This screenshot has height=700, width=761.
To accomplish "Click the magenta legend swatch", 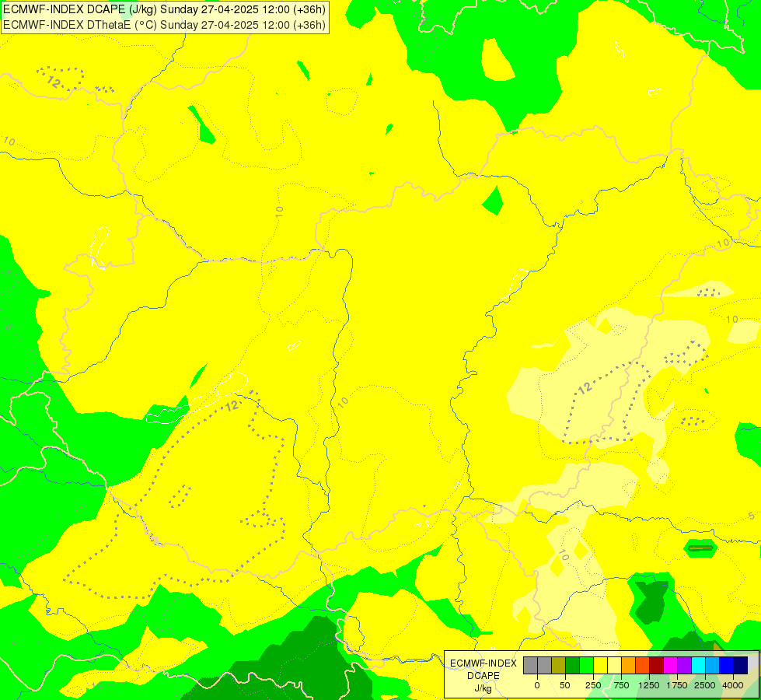I will click(x=671, y=665).
